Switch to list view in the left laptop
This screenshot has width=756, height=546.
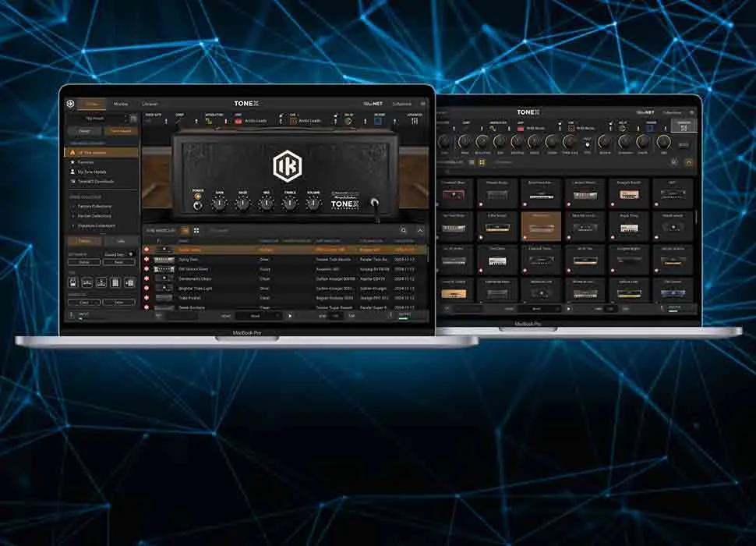pos(185,231)
